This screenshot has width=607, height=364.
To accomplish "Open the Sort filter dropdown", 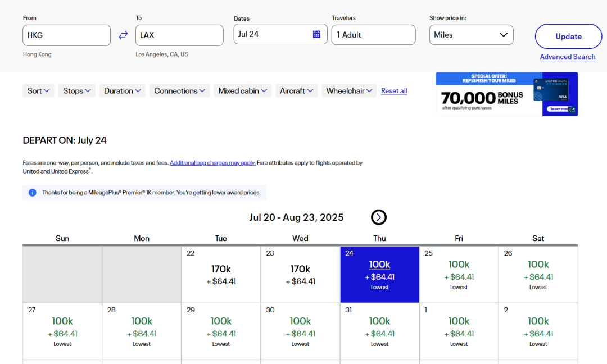I will coord(39,91).
